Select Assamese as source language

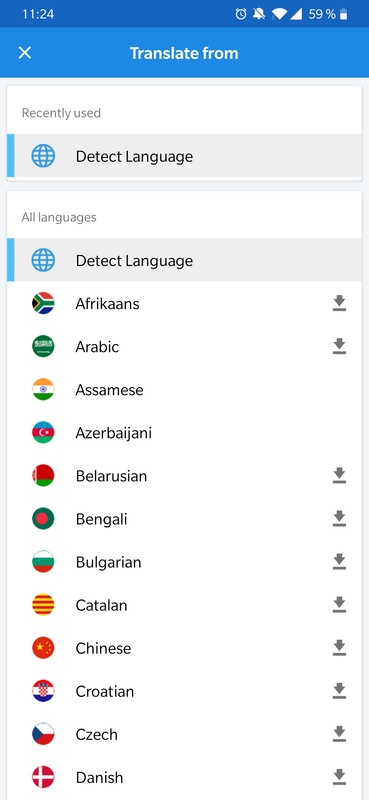coord(184,390)
